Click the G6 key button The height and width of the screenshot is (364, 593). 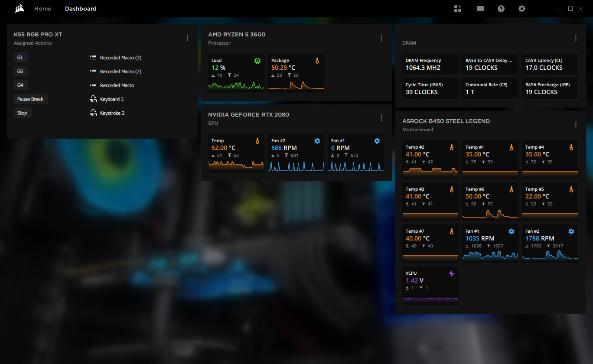20,71
